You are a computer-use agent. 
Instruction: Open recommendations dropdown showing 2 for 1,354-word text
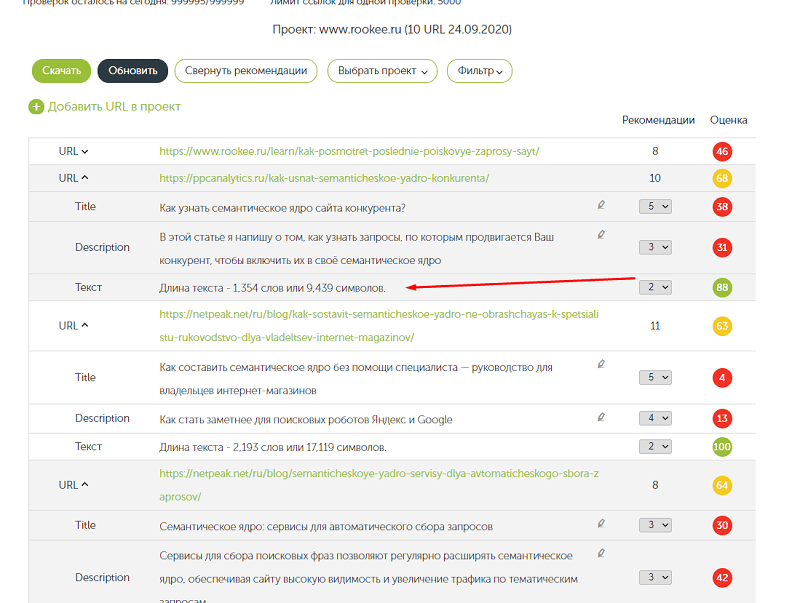655,288
